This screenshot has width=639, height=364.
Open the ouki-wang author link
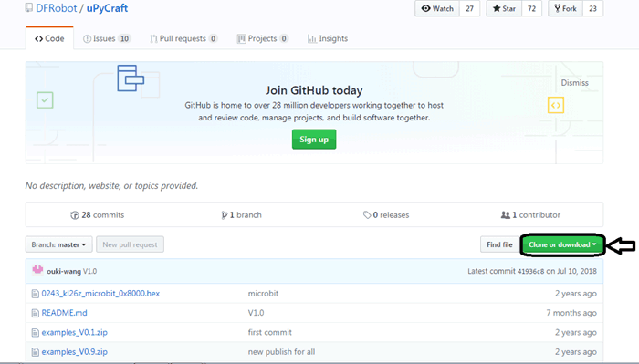click(64, 271)
